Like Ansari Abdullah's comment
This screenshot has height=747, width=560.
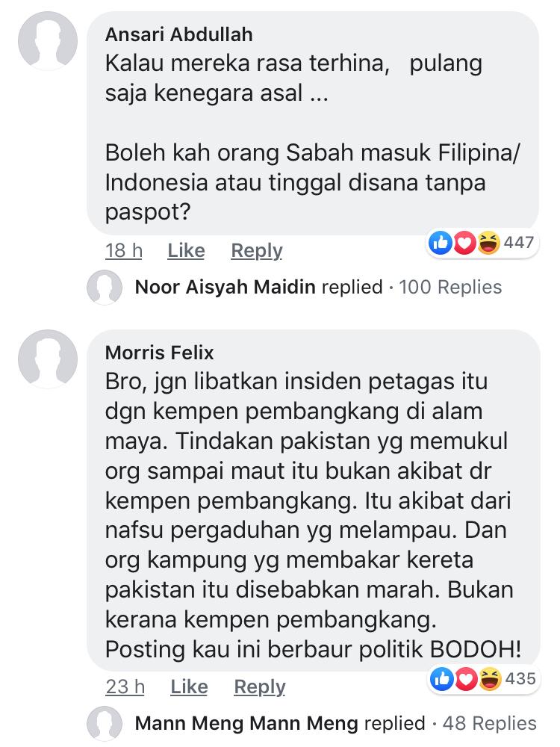point(186,251)
